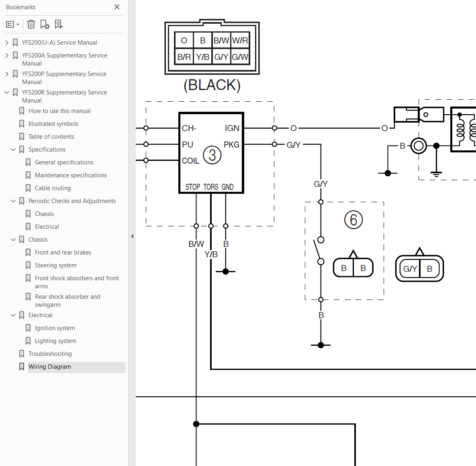The image size is (476, 466).
Task: Open the bookmarks options menu
Action: point(13,24)
